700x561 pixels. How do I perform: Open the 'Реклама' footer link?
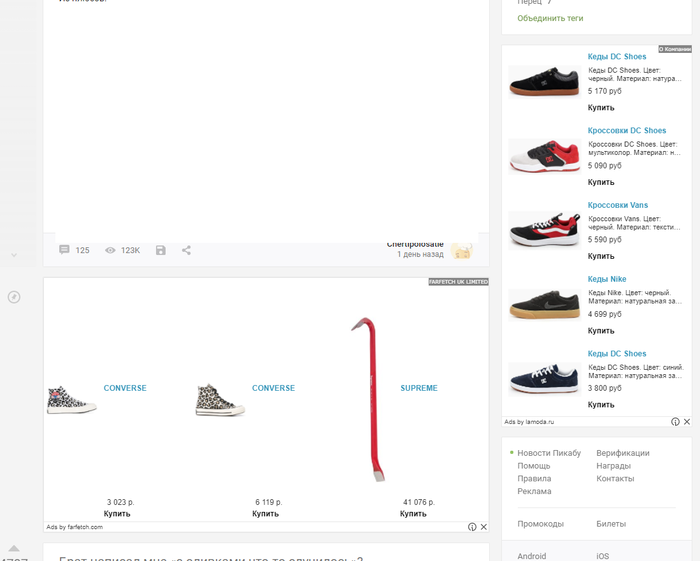click(534, 491)
